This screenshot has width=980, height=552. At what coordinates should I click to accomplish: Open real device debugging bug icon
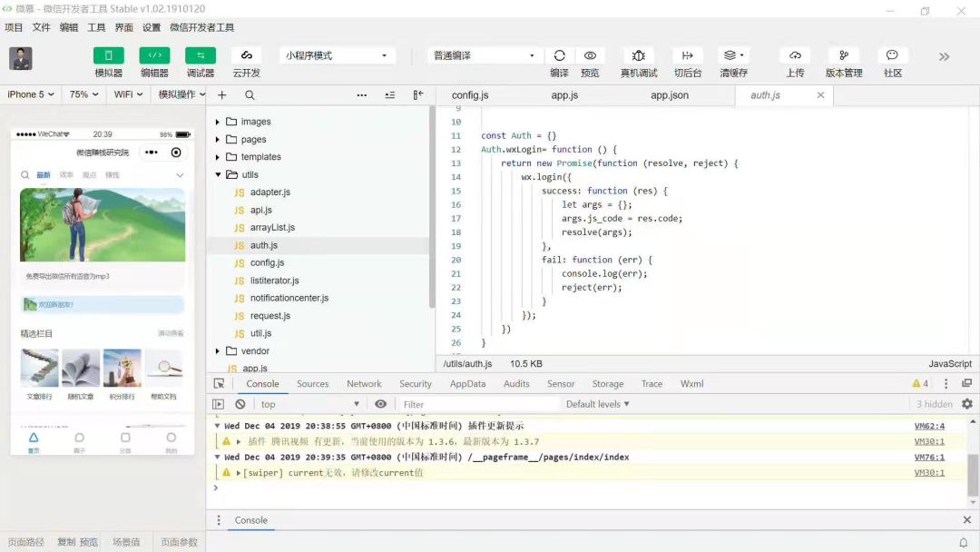[x=639, y=55]
